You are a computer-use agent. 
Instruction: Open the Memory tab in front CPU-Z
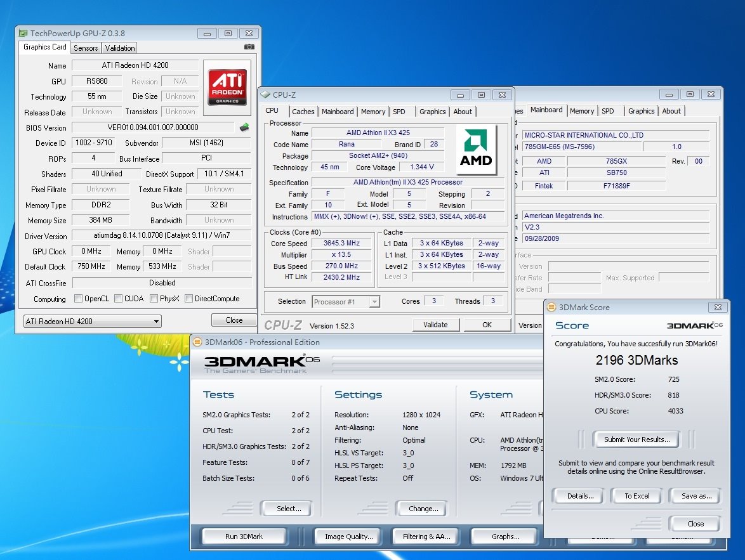(373, 112)
